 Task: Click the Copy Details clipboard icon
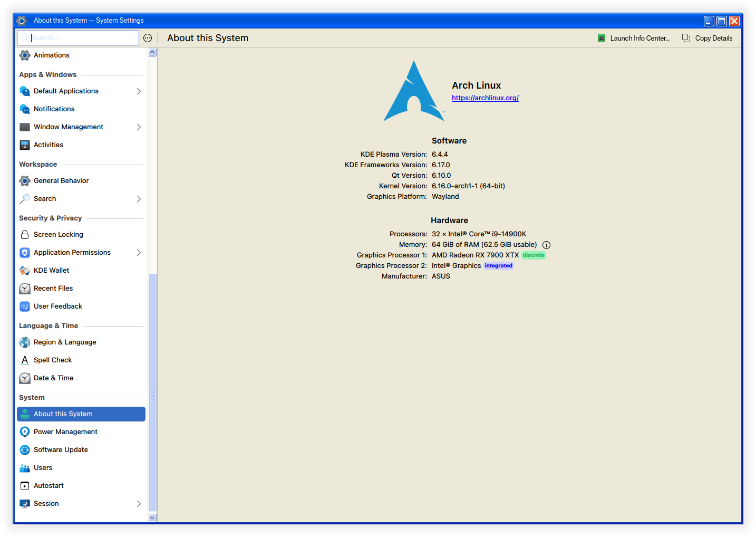pyautogui.click(x=686, y=38)
